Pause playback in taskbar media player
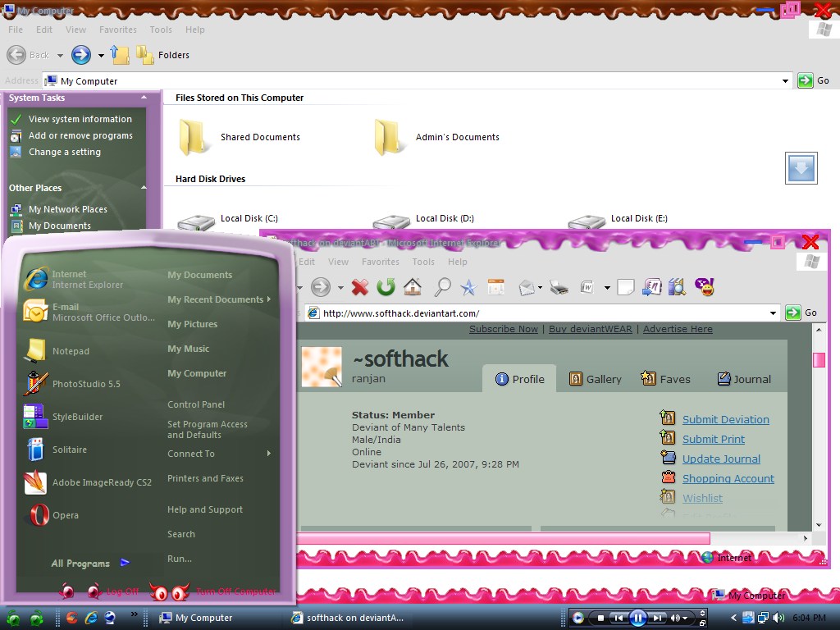 coord(637,618)
